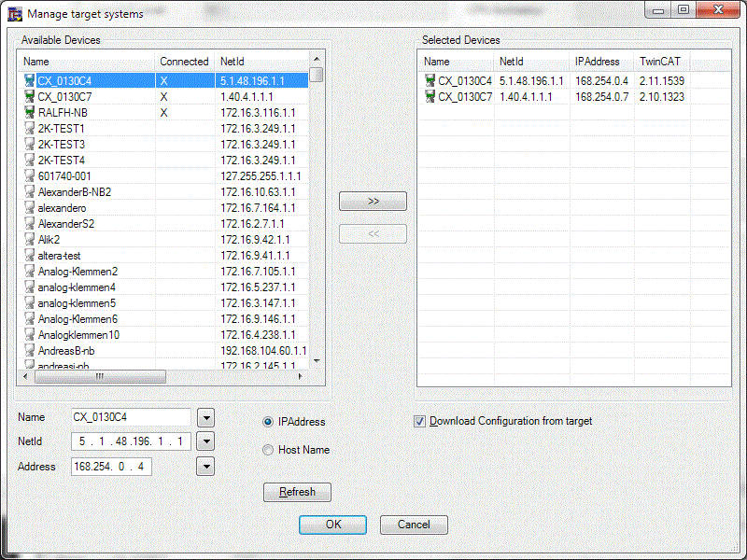This screenshot has width=747, height=560.
Task: Click the Selected Devices NetId column header
Action: point(531,62)
